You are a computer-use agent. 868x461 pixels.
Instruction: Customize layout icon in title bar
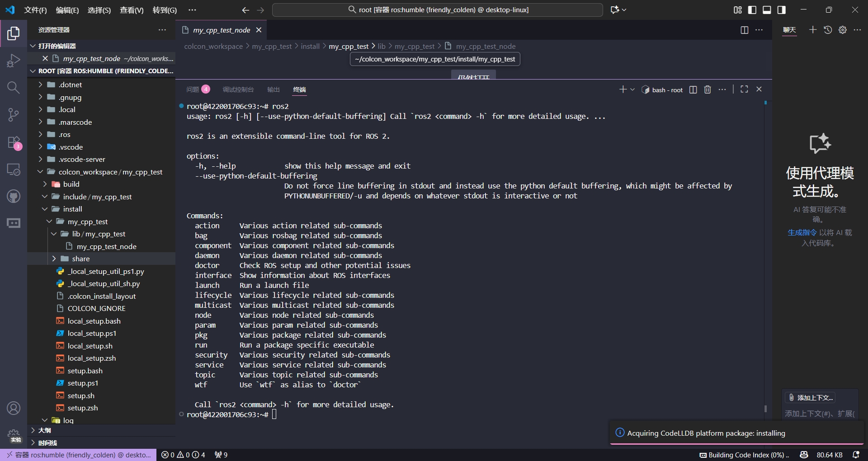tap(738, 10)
